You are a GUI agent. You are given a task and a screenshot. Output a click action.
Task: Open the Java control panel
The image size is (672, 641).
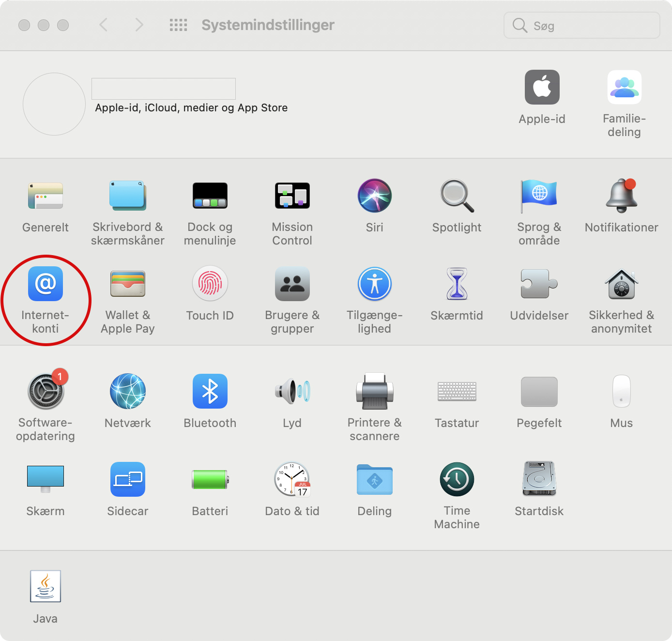click(46, 586)
